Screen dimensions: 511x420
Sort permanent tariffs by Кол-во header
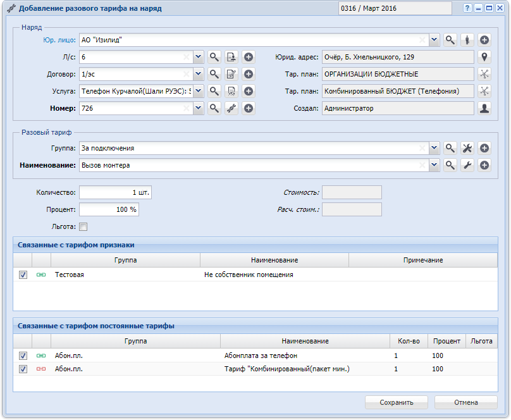409,341
